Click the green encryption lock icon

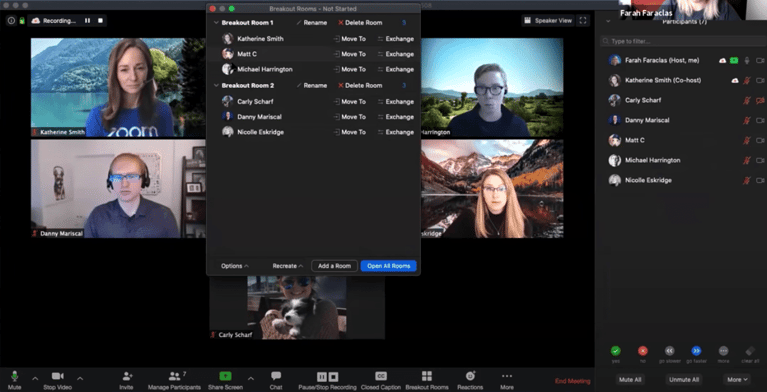[x=22, y=21]
